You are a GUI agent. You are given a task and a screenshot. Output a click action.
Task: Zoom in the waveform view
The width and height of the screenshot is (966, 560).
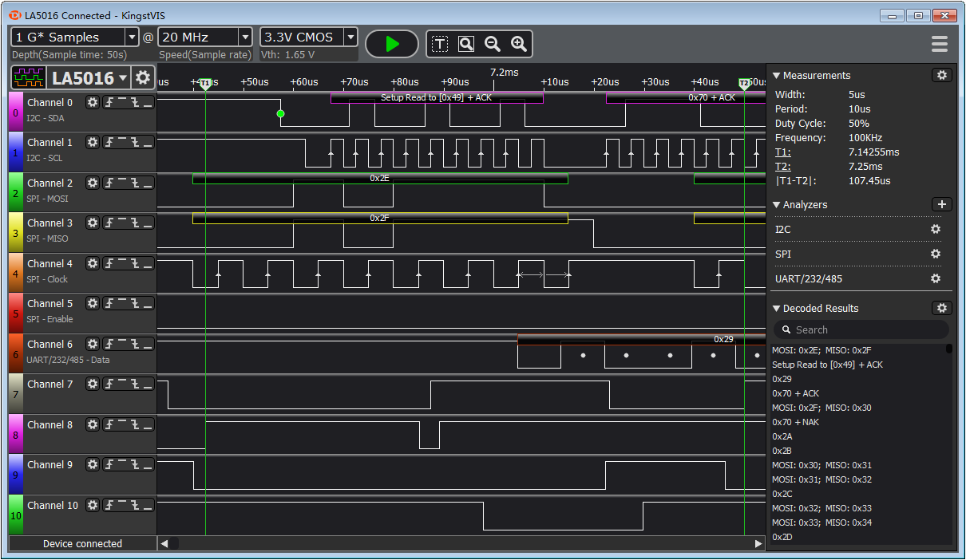519,44
